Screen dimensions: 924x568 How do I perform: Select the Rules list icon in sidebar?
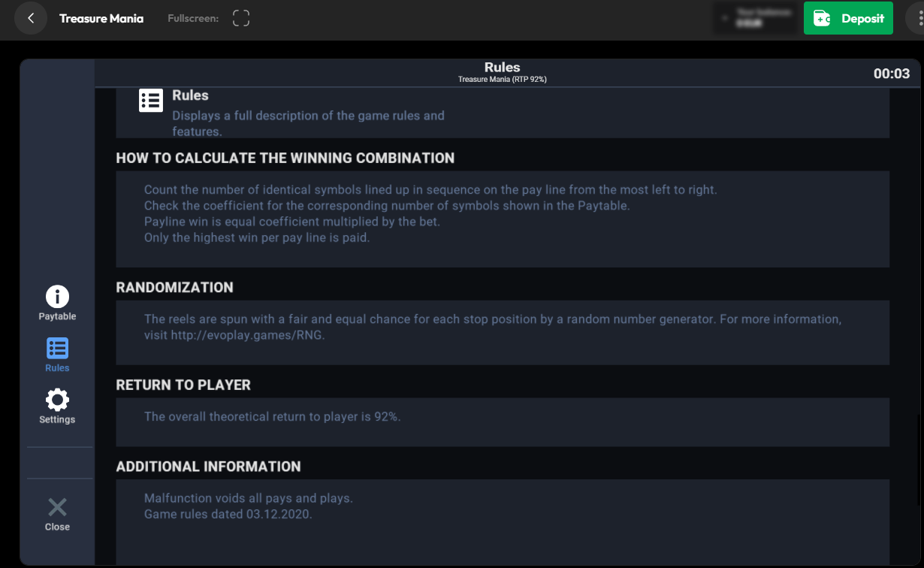[57, 349]
